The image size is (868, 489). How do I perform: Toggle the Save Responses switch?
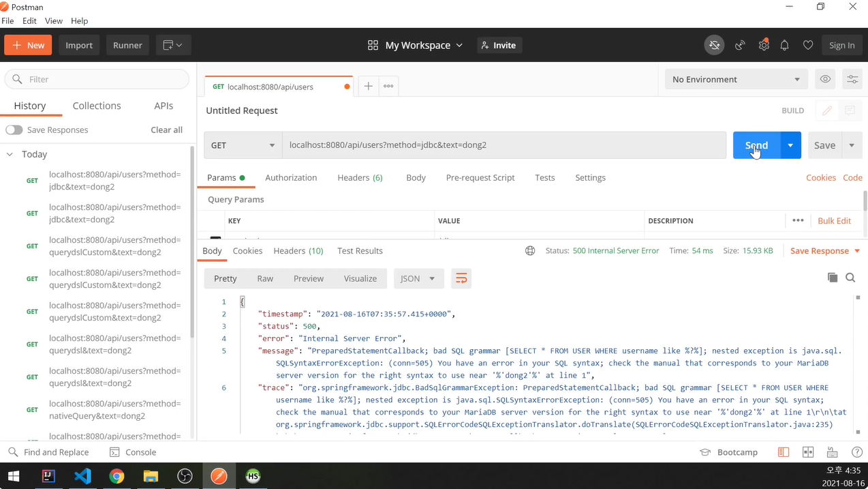pyautogui.click(x=14, y=130)
